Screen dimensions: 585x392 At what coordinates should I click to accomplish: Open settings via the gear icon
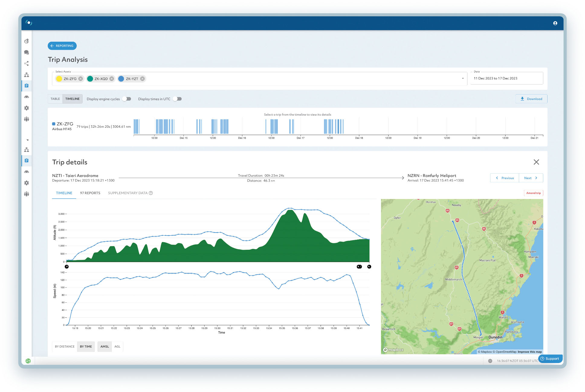pyautogui.click(x=27, y=108)
